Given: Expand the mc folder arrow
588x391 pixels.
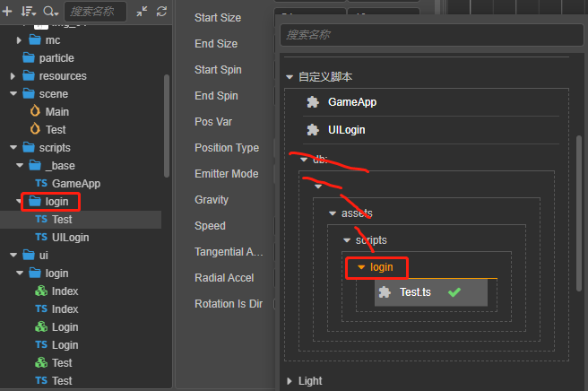Looking at the screenshot, I should tap(19, 40).
